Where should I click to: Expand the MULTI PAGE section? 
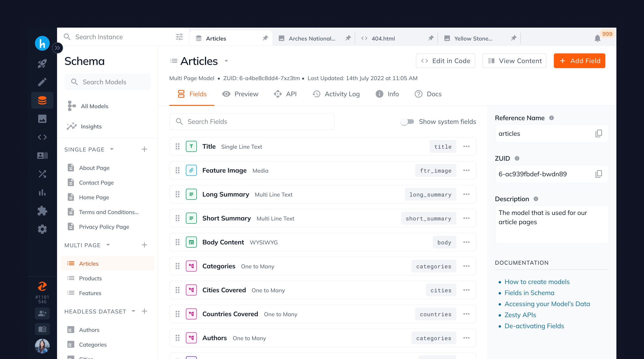(109, 245)
